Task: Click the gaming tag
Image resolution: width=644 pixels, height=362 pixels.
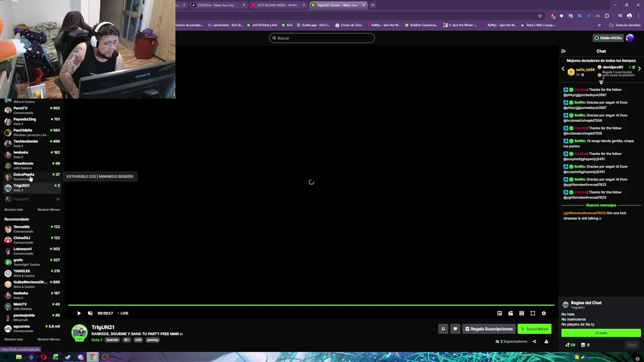Action: 152,340
